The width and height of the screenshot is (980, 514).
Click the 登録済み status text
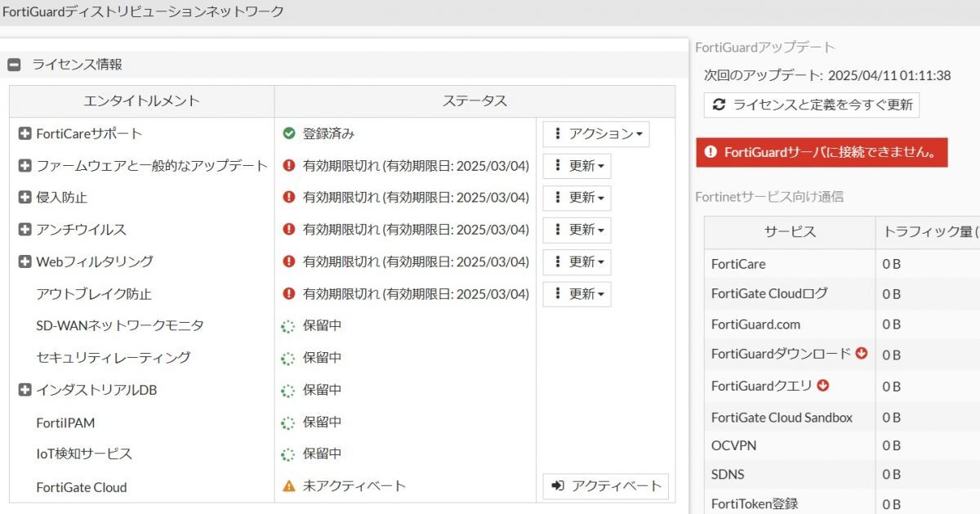[x=328, y=133]
